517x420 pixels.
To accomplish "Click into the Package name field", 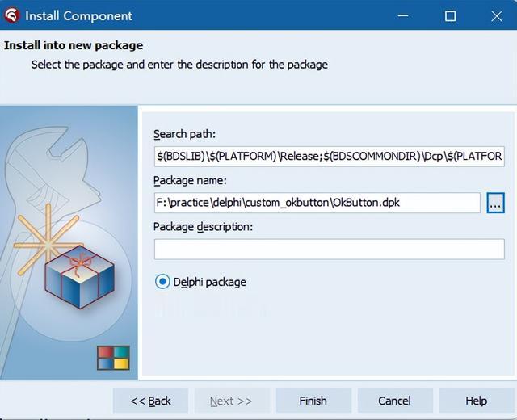I will [x=317, y=203].
